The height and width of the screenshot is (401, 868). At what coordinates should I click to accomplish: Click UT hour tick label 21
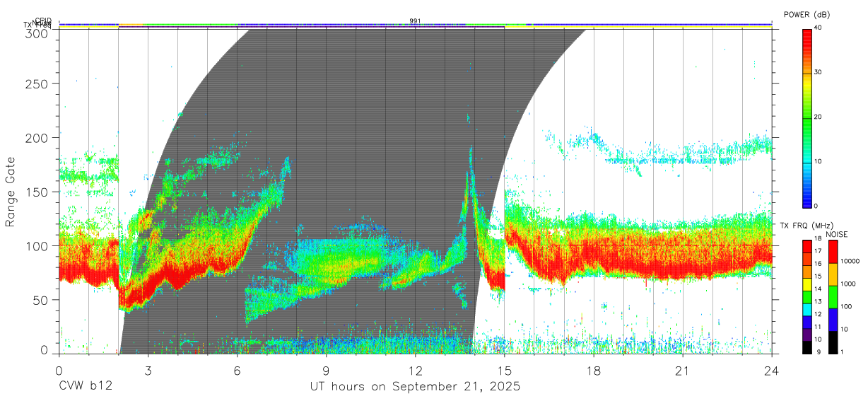pos(682,370)
